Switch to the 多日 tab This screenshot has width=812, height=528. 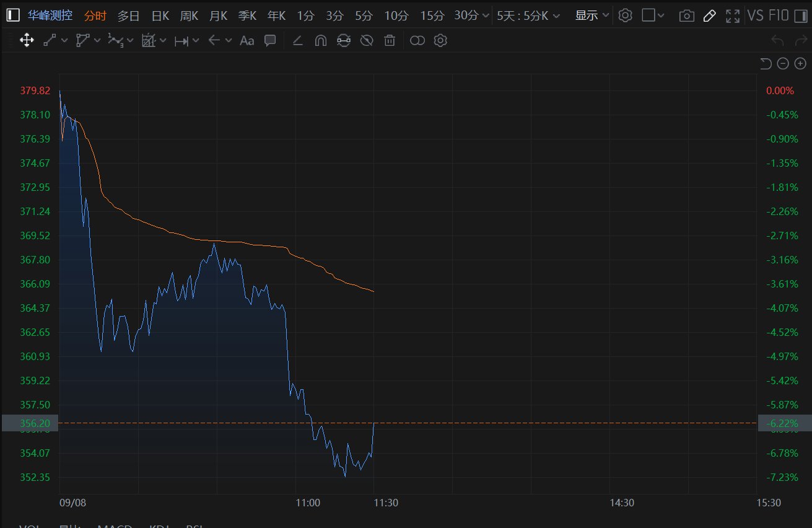pos(128,15)
